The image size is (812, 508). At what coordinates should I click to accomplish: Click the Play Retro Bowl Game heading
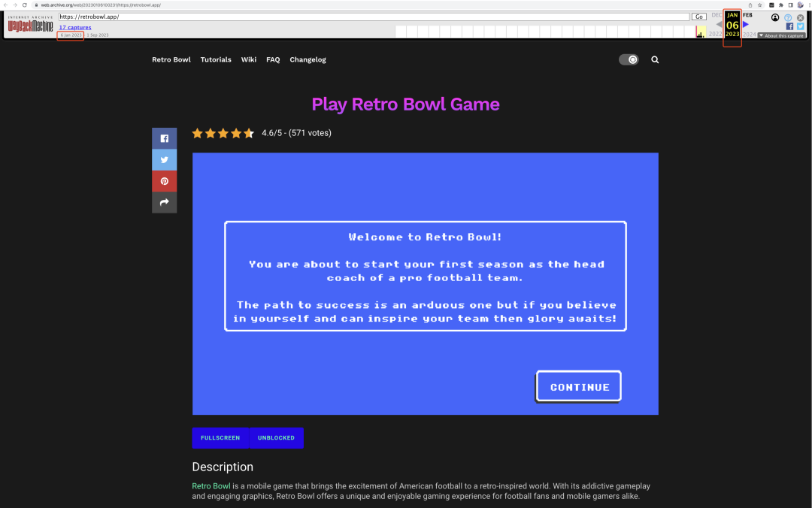405,104
